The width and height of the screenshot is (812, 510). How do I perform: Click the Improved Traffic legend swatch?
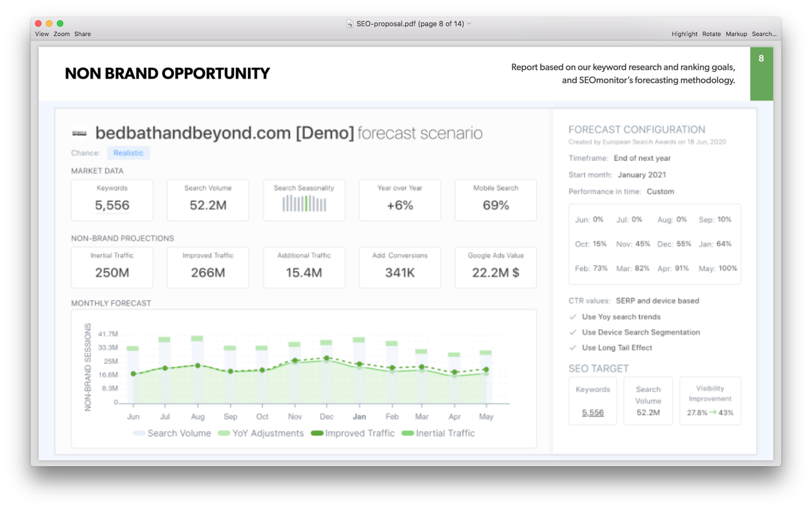tap(317, 433)
